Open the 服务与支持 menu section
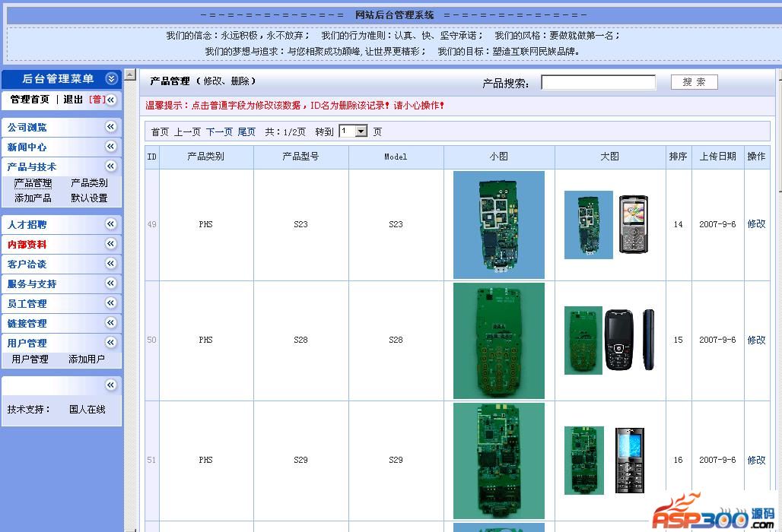Viewport: 782px width, 532px height. [x=31, y=284]
